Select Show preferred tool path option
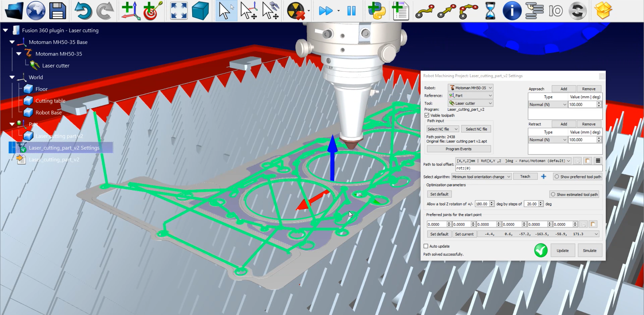 (x=557, y=177)
